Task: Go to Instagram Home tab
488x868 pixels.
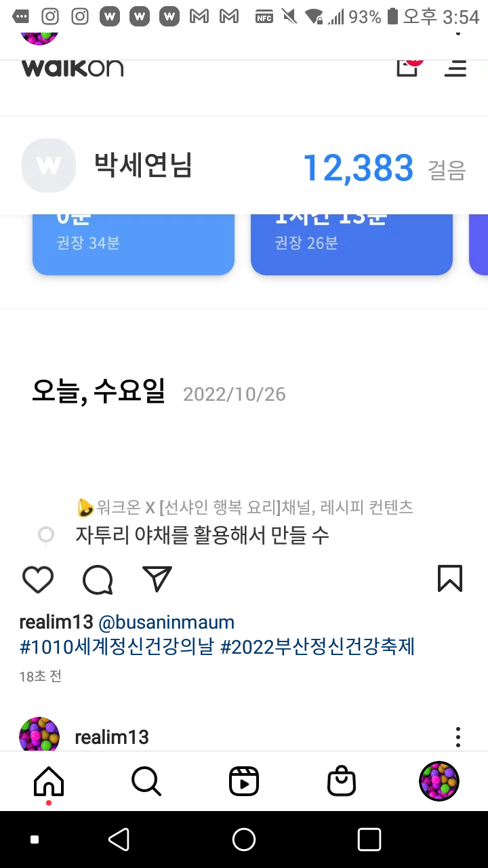Action: (49, 782)
